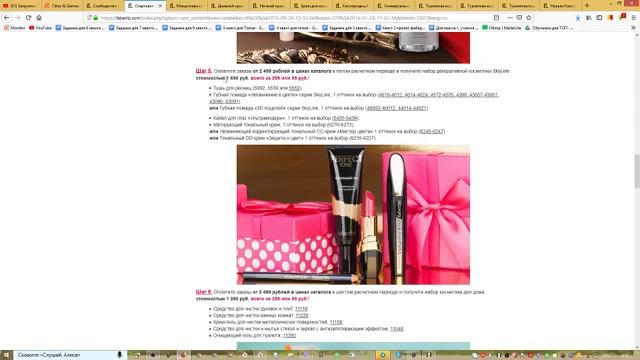Open metal surface cream code 11158
This screenshot has height=360, width=640.
pyautogui.click(x=336, y=322)
